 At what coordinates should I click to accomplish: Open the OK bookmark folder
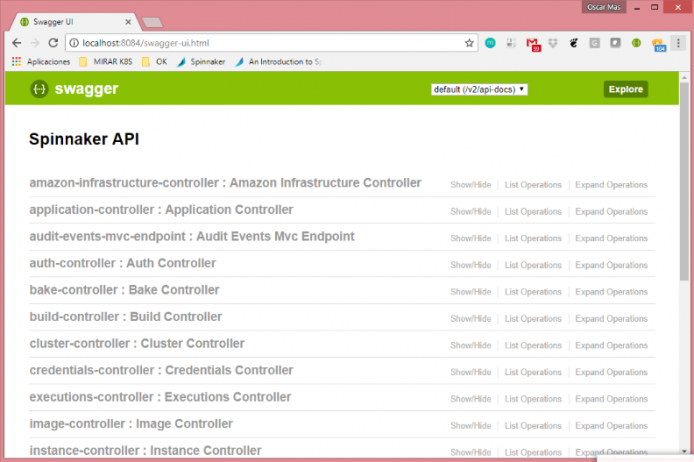154,62
